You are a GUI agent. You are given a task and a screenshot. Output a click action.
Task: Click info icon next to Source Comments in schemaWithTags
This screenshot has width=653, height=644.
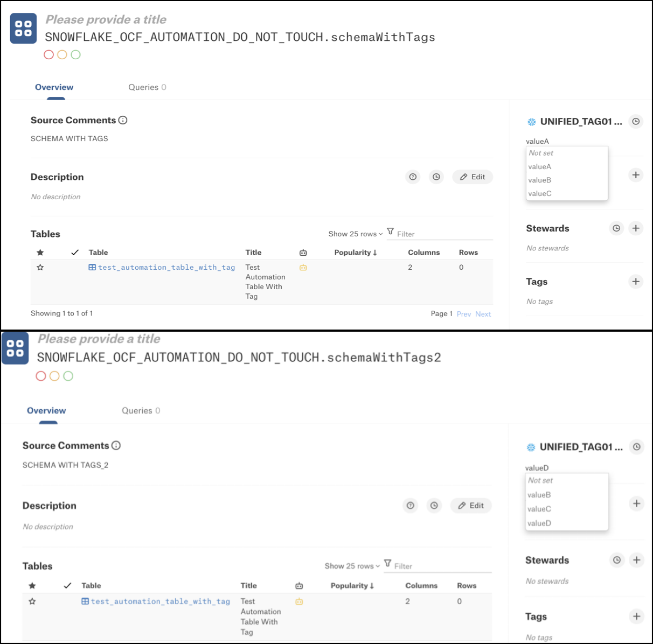[123, 120]
